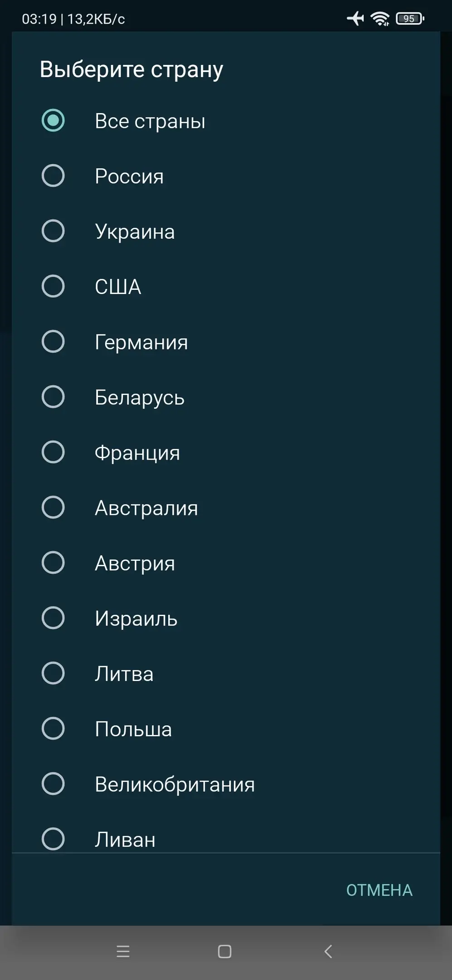Select the "Все страны" radio option
This screenshot has height=980, width=452.
(x=53, y=121)
